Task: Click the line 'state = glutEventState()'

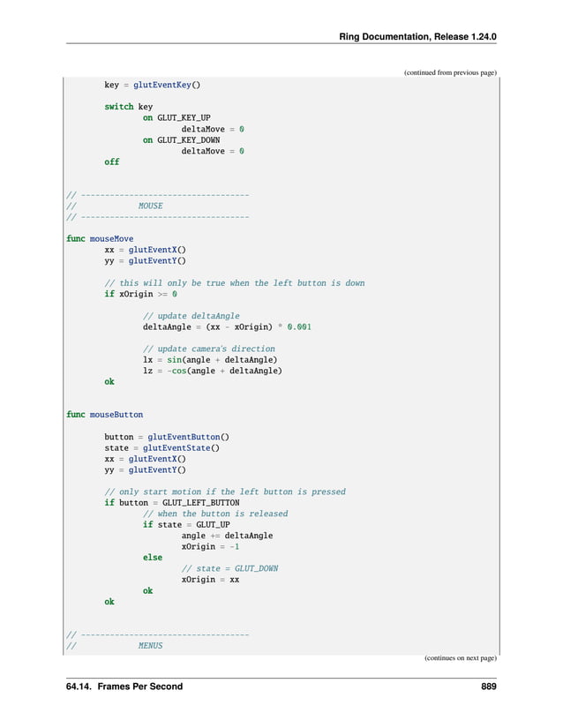Action: click(162, 448)
